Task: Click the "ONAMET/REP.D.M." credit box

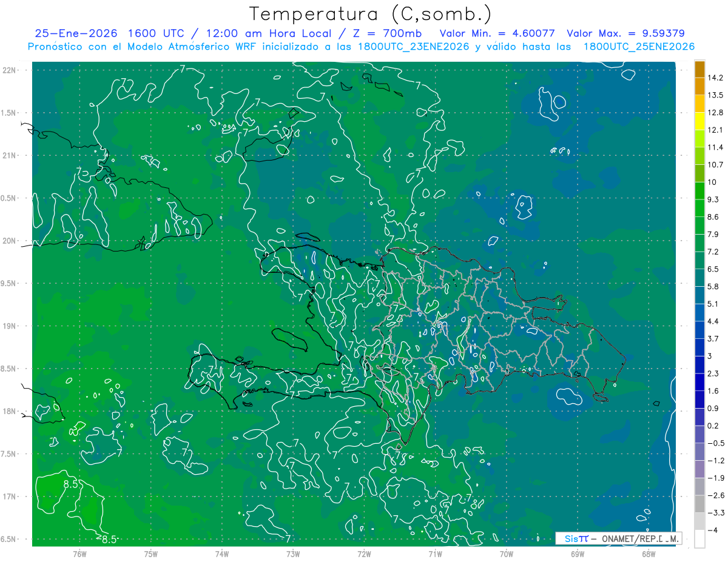Action: tap(618, 538)
